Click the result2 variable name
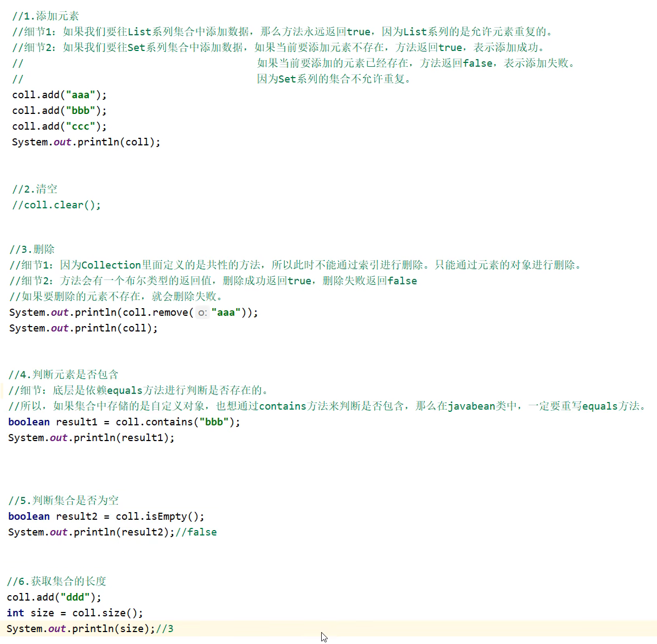Viewport: 657px width, 644px height. (77, 516)
